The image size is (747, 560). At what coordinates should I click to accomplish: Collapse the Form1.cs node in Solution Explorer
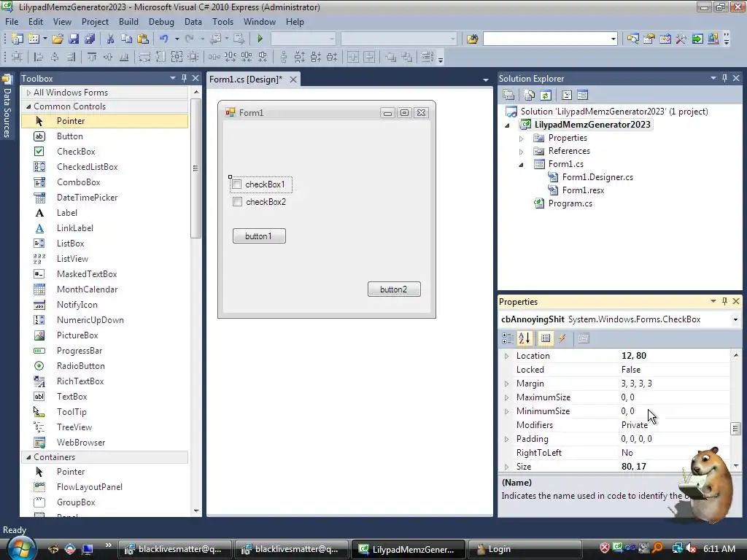tap(521, 164)
